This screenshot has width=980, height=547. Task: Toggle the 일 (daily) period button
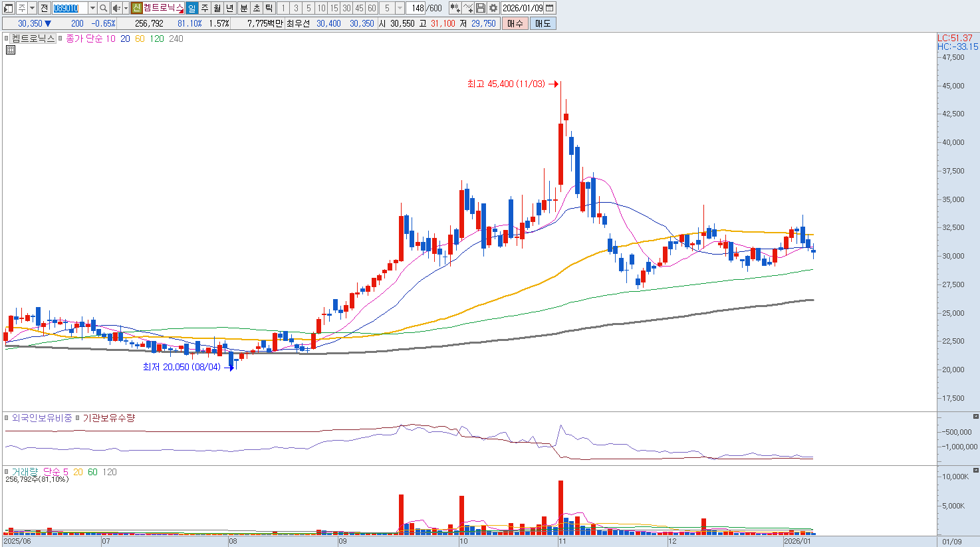click(x=191, y=8)
